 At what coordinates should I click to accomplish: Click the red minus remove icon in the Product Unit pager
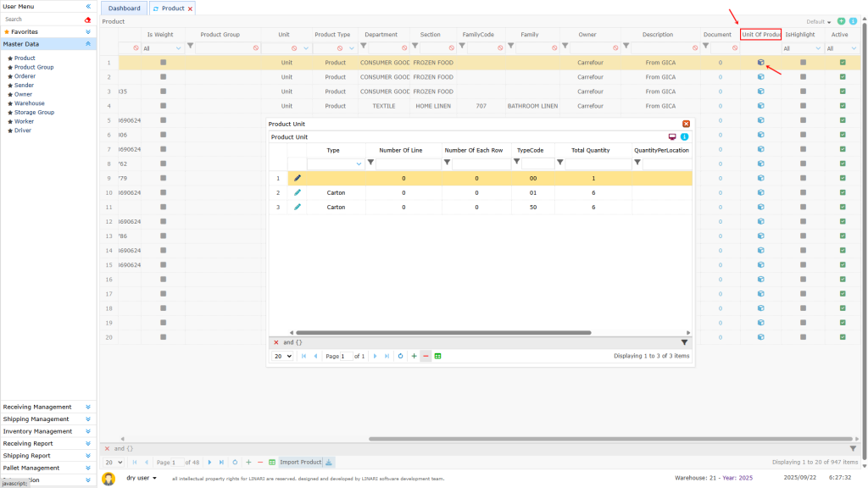[426, 357]
